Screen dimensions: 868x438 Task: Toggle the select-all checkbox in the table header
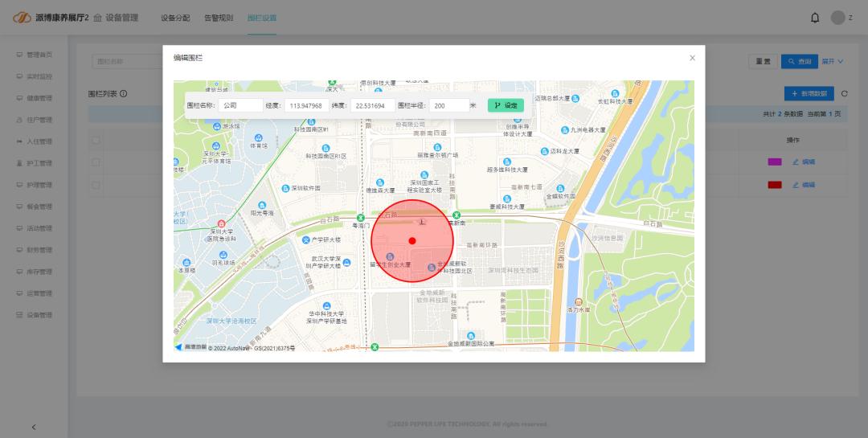[96, 140]
